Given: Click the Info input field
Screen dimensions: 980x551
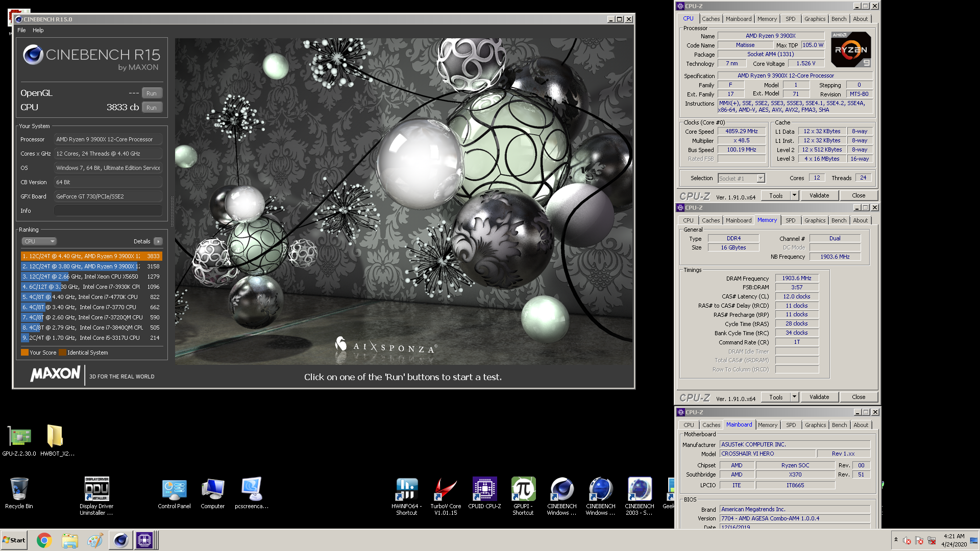Looking at the screenshot, I should [108, 211].
